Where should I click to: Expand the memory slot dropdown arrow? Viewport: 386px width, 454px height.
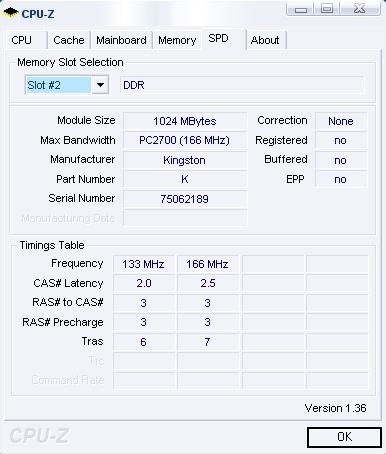100,85
